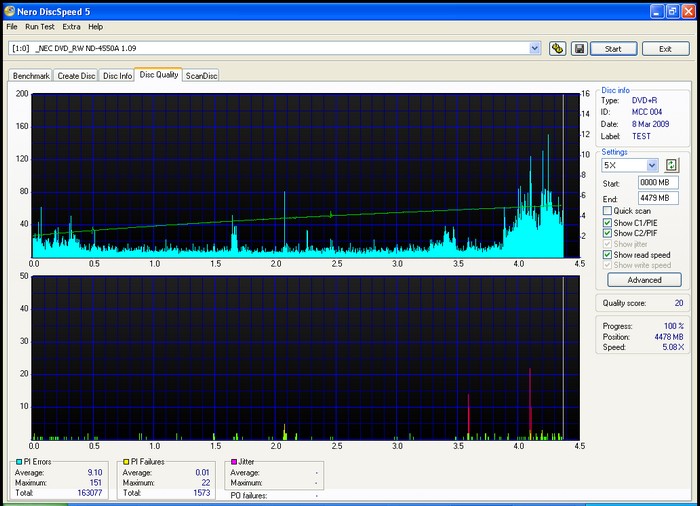Click the End position input field
The width and height of the screenshot is (700, 506).
(x=659, y=198)
